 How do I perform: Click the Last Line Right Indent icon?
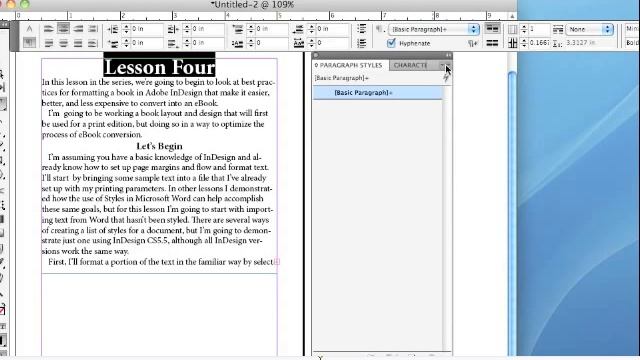pos(173,43)
